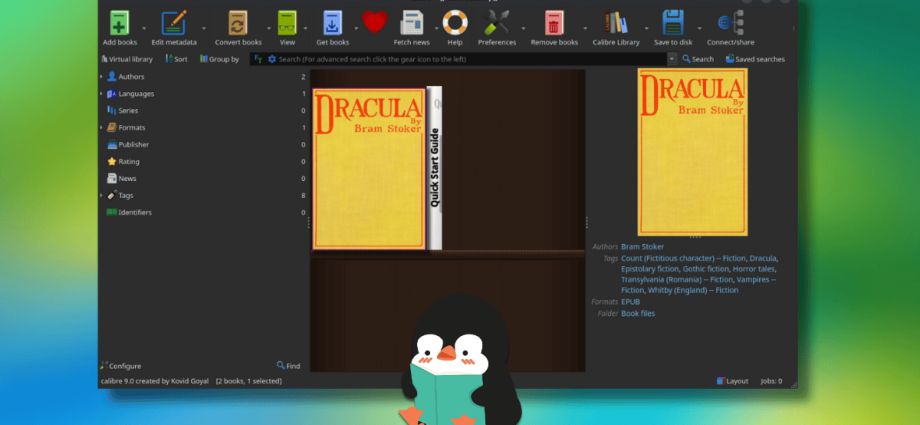920x425 pixels.
Task: Open View dropdown arrow
Action: pyautogui.click(x=305, y=28)
